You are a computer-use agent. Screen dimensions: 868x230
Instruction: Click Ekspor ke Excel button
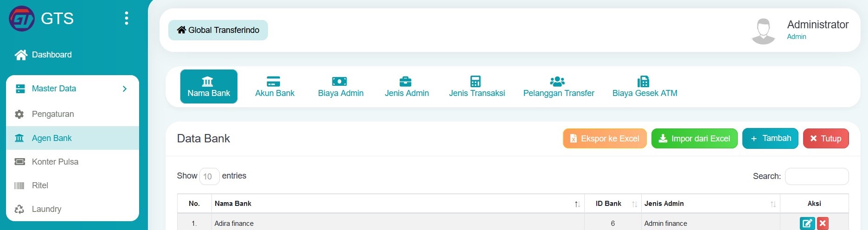click(605, 139)
